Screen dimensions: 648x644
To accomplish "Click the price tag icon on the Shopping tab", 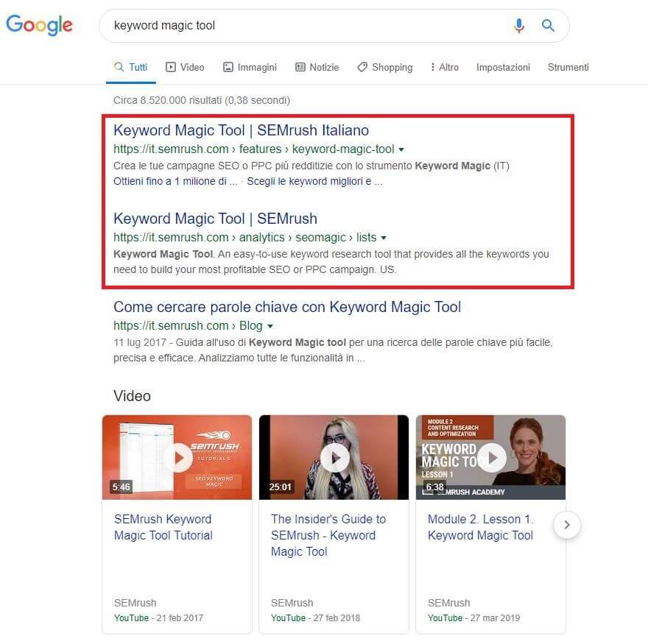I will [x=362, y=67].
